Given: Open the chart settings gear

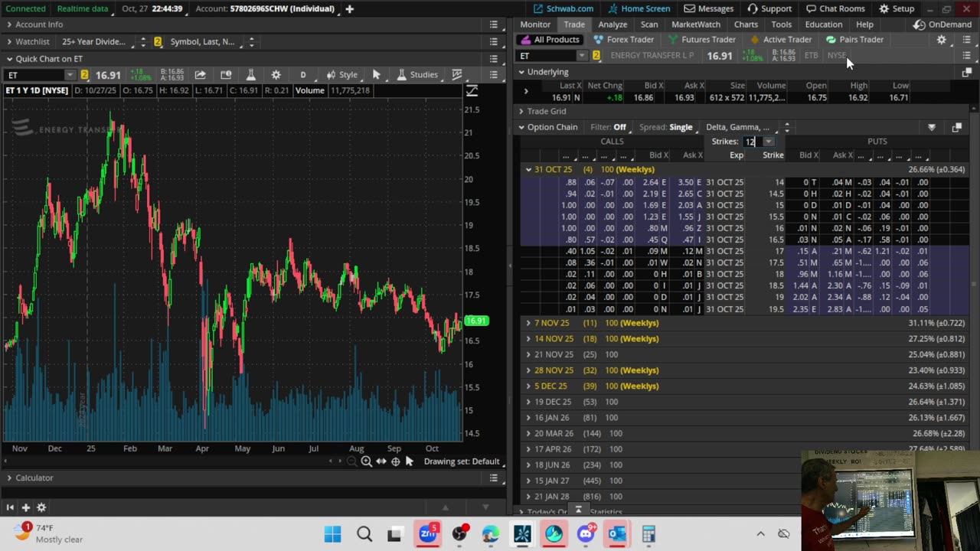Looking at the screenshot, I should click(276, 75).
